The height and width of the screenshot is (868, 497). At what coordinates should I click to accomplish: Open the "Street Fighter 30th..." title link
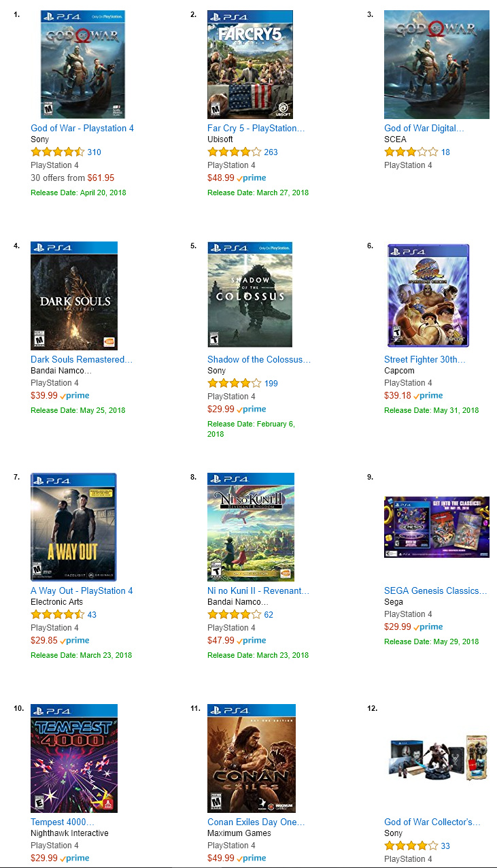(x=425, y=359)
